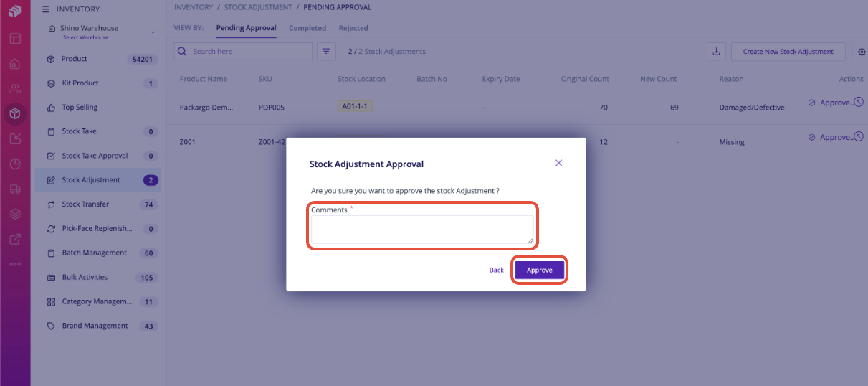Open the delivery truck icon in left rail

pos(15,189)
